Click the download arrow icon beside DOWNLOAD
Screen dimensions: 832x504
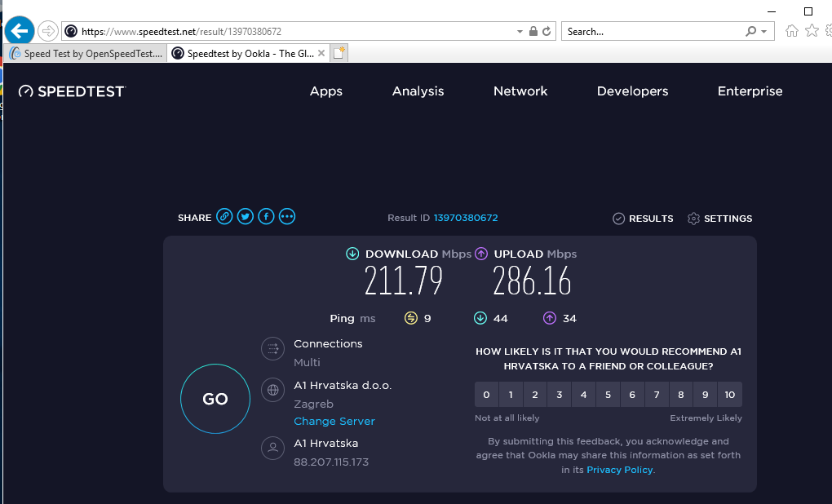tap(352, 254)
